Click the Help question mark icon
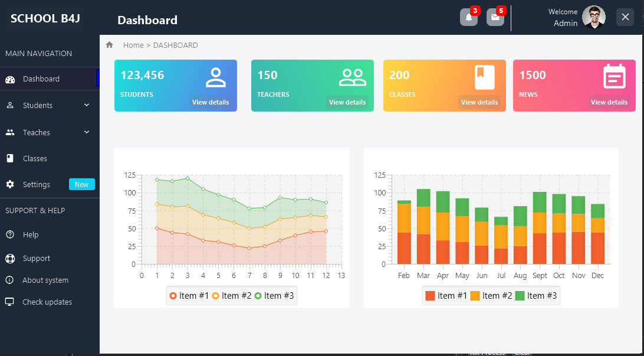 [x=10, y=234]
